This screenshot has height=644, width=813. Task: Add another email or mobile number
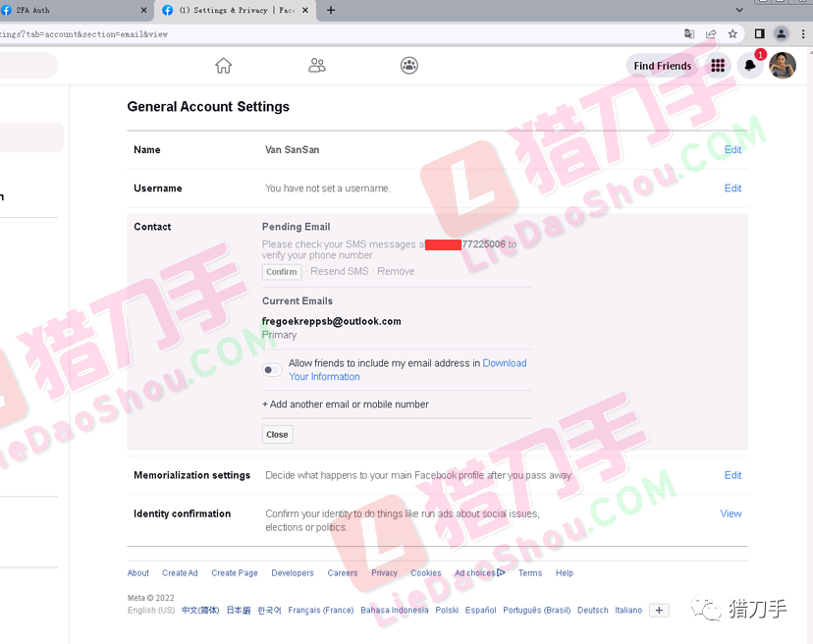[x=346, y=404]
